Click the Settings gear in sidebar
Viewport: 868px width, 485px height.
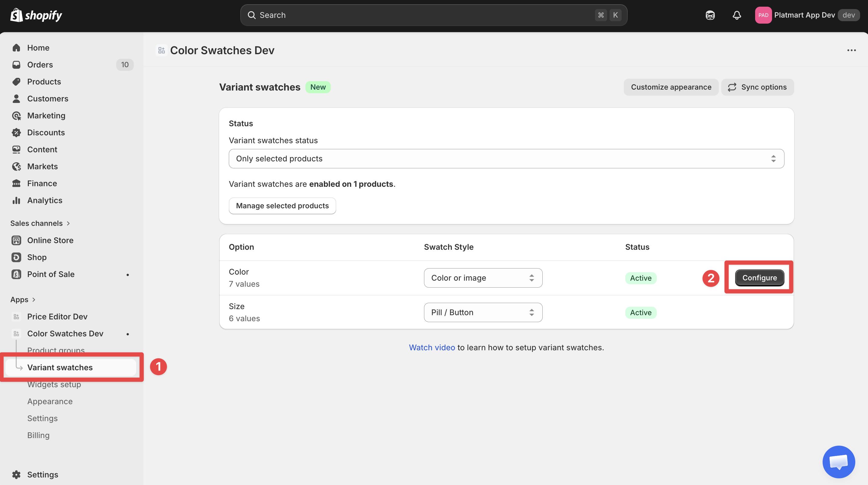point(16,474)
